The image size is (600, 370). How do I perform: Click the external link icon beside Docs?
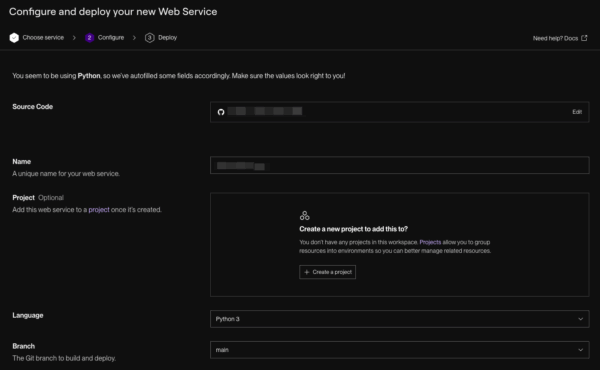pyautogui.click(x=584, y=38)
